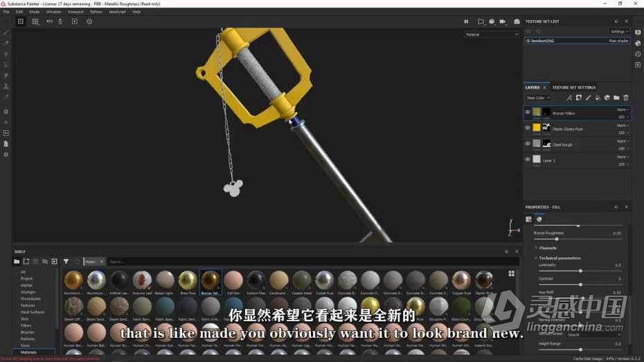Open the Edit menu

19,12
